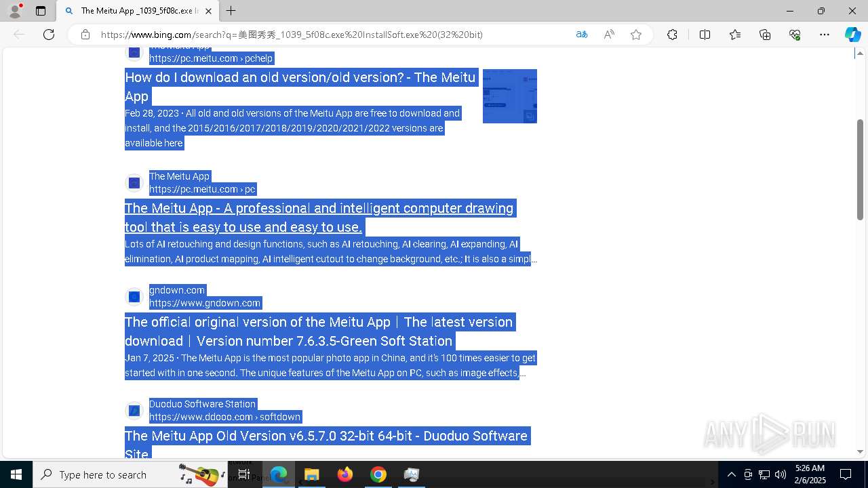
Task: Click the https://pc.meitu.com › pc URL
Action: click(x=202, y=189)
